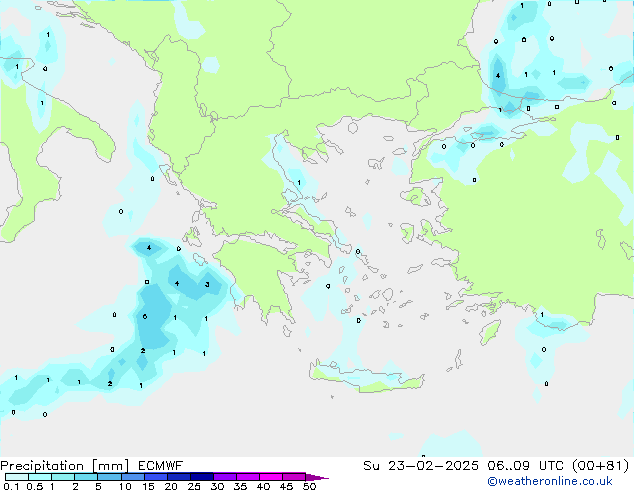Pick the 10–15 mm legend color swatch
This screenshot has height=490, width=634.
(132, 477)
